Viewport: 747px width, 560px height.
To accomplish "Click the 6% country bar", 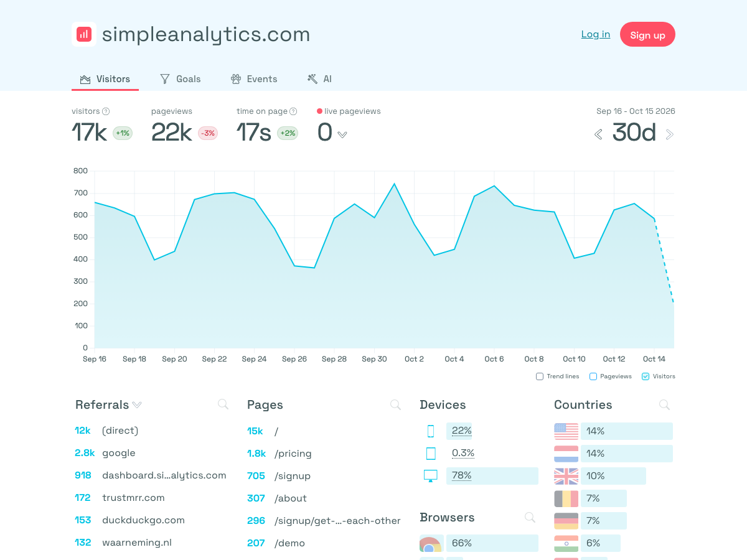I will click(x=601, y=543).
